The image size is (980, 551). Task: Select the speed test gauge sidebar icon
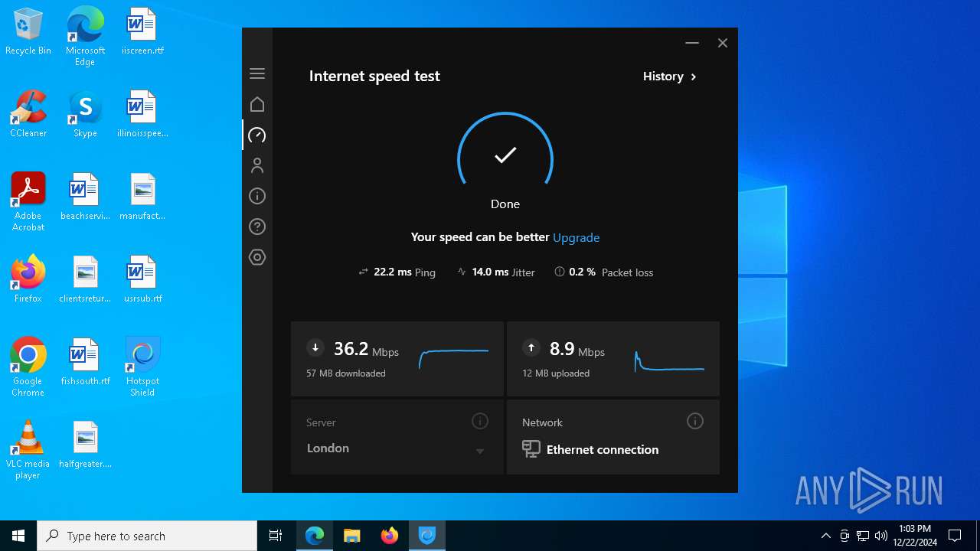pos(257,135)
